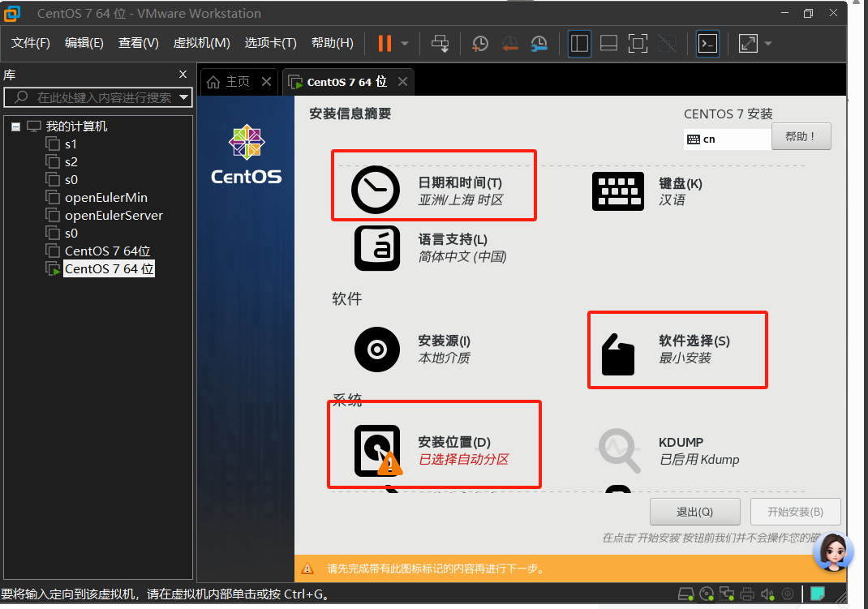Click the 已选择自动分区 warning text

coord(463,460)
